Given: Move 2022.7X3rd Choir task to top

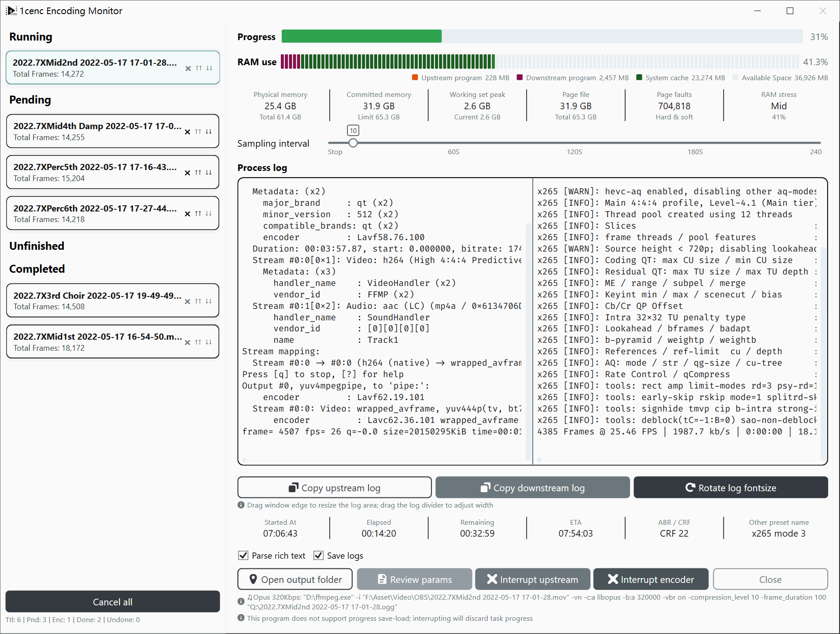Looking at the screenshot, I should point(198,301).
